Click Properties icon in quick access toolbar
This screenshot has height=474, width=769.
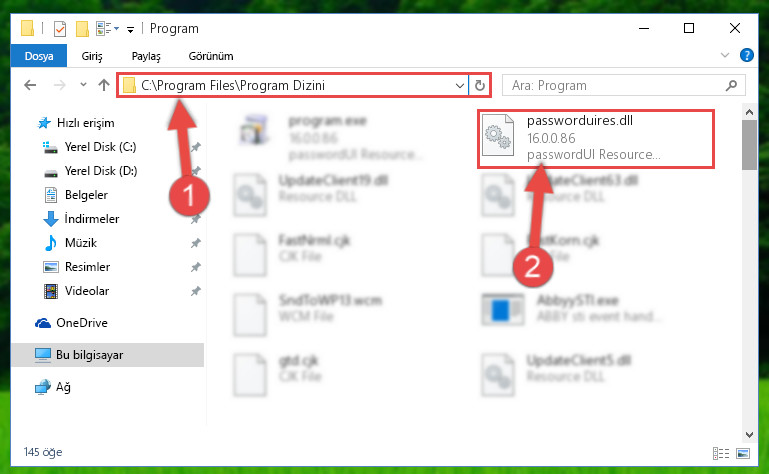coord(60,29)
